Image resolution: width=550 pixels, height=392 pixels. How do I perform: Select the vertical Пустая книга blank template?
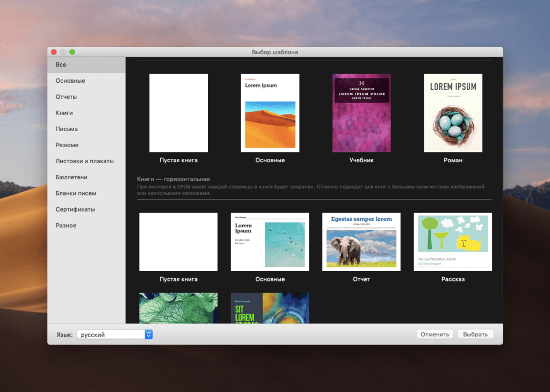178,113
